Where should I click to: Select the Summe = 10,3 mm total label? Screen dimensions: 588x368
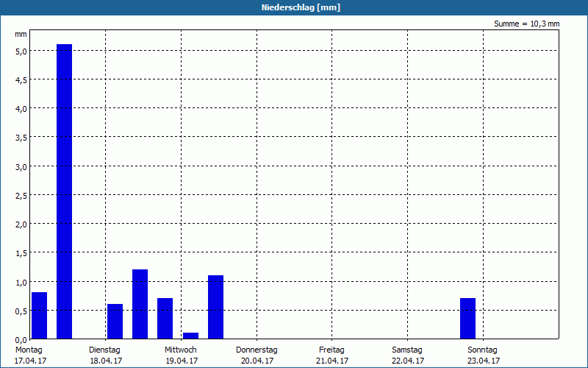526,24
